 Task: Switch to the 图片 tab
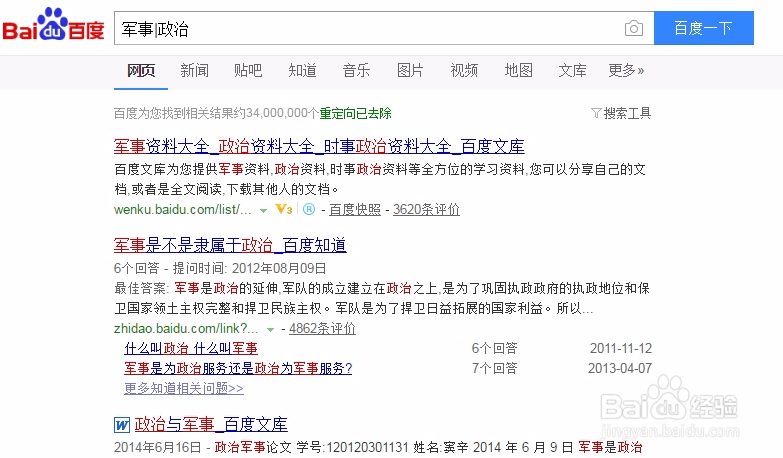(410, 70)
